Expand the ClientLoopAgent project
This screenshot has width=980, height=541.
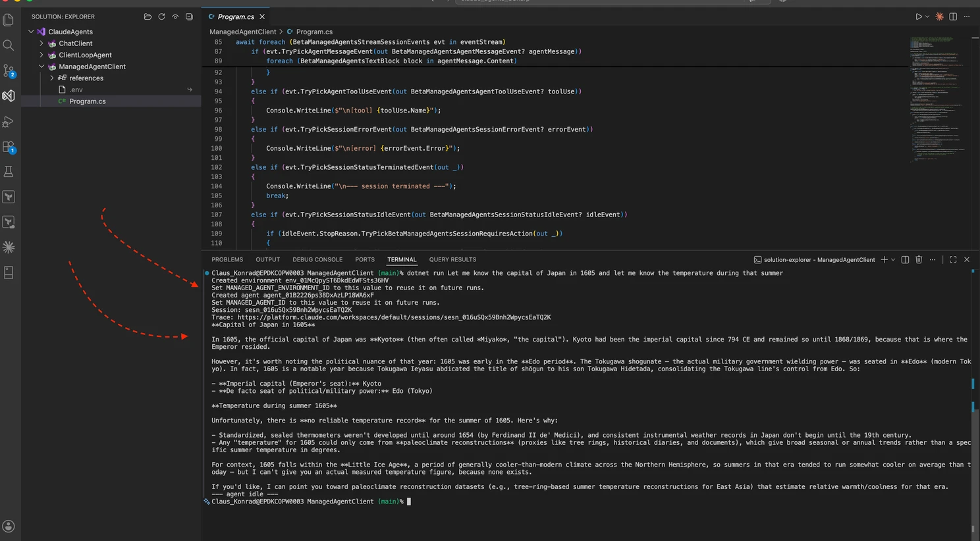41,55
